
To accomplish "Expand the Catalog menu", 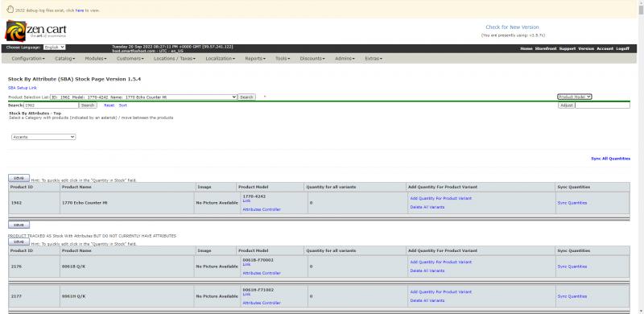I will 65,59.
